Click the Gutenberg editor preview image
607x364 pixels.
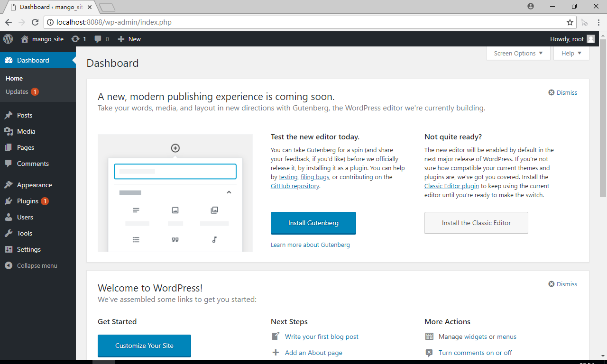[175, 193]
